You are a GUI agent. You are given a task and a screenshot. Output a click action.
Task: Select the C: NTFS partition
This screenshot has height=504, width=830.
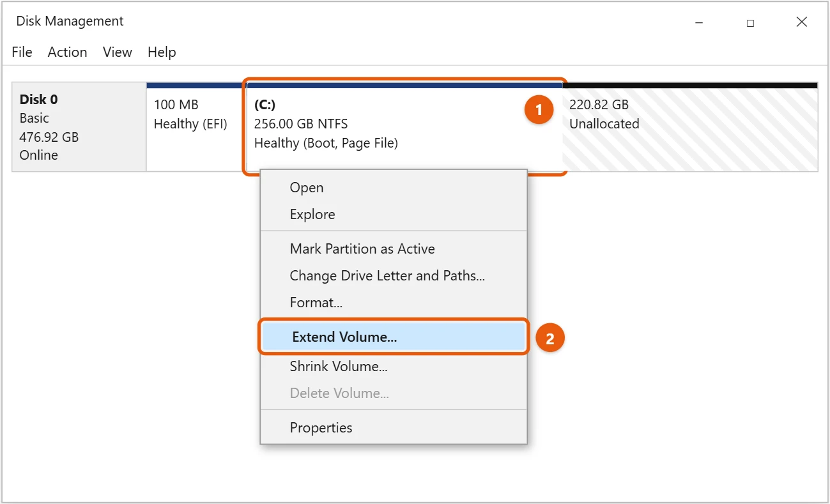404,126
